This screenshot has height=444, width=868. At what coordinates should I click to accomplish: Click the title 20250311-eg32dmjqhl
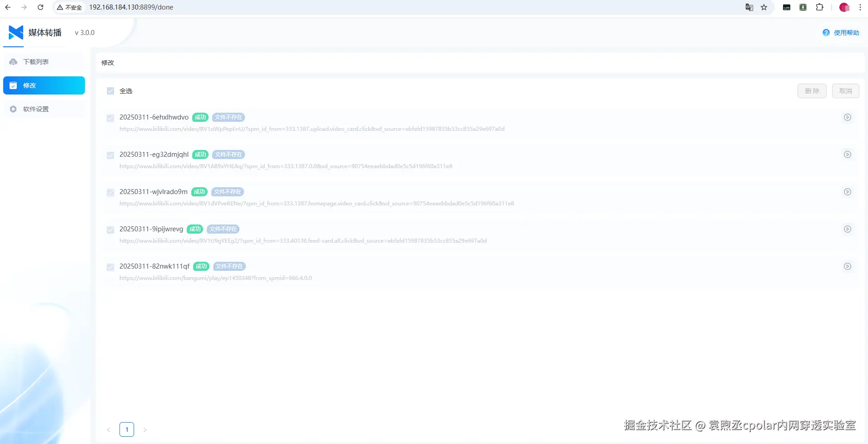coord(154,155)
